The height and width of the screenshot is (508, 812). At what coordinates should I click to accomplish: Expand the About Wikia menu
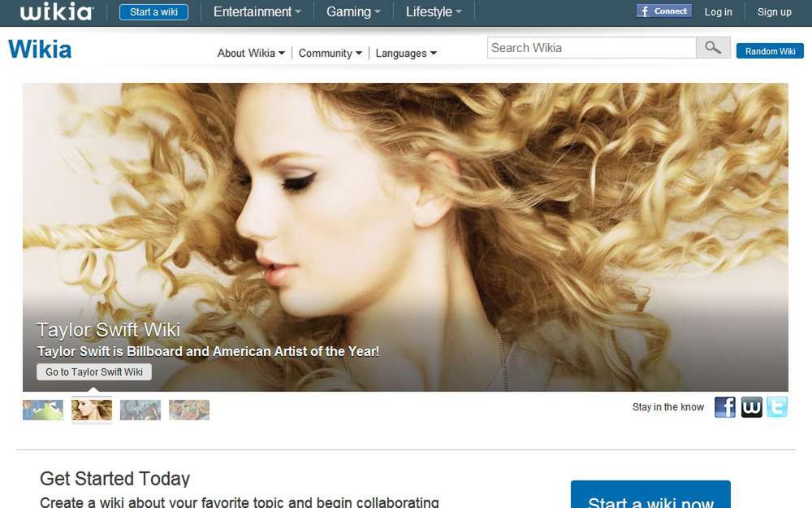coord(251,53)
